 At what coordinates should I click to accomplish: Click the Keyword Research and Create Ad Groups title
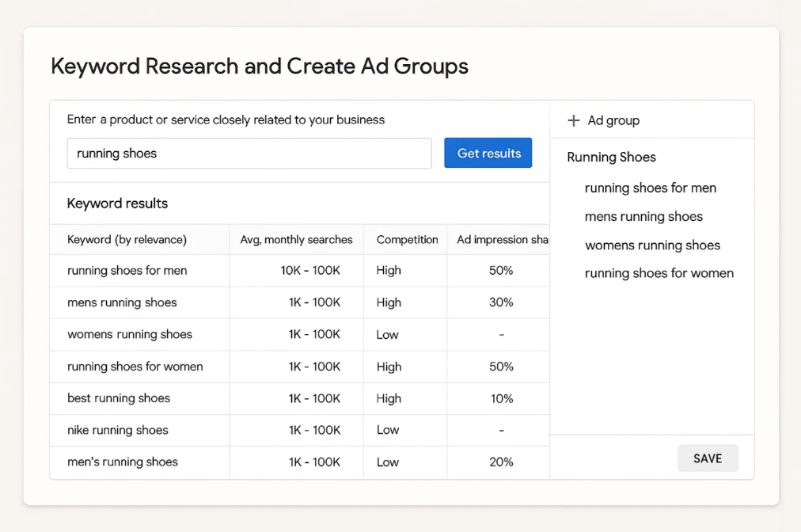point(260,66)
